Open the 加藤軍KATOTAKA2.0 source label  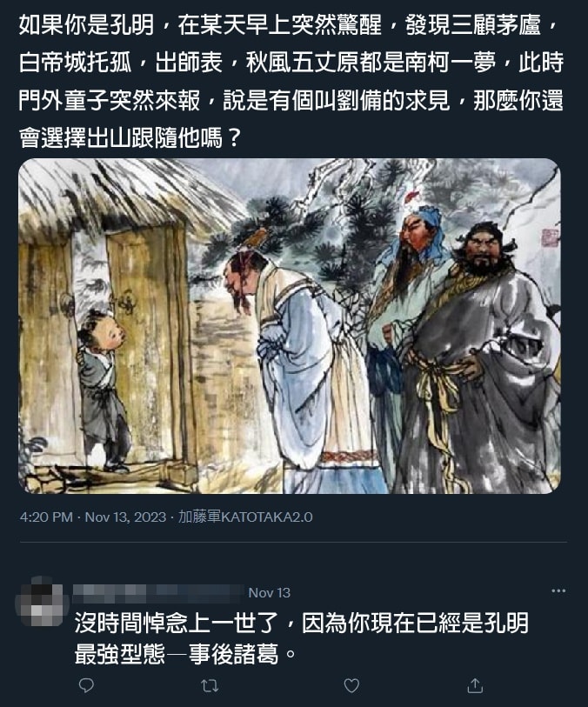click(x=245, y=517)
